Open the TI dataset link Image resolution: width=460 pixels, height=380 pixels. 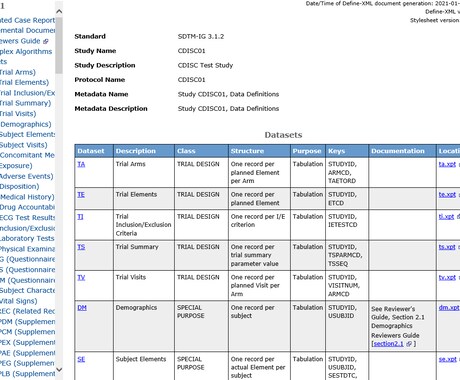point(80,217)
